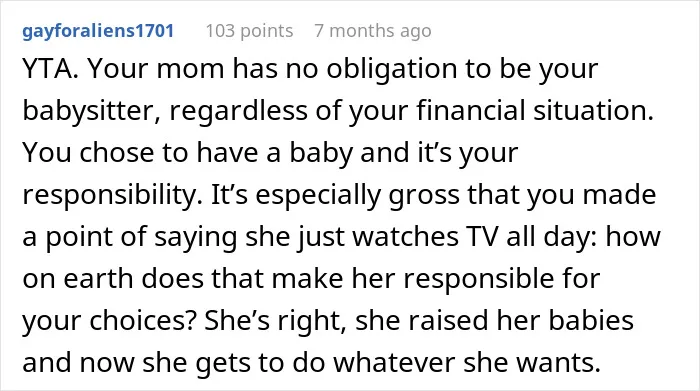Click the word babysitter in the comment
Screen dimensions: 700x391
pos(88,111)
